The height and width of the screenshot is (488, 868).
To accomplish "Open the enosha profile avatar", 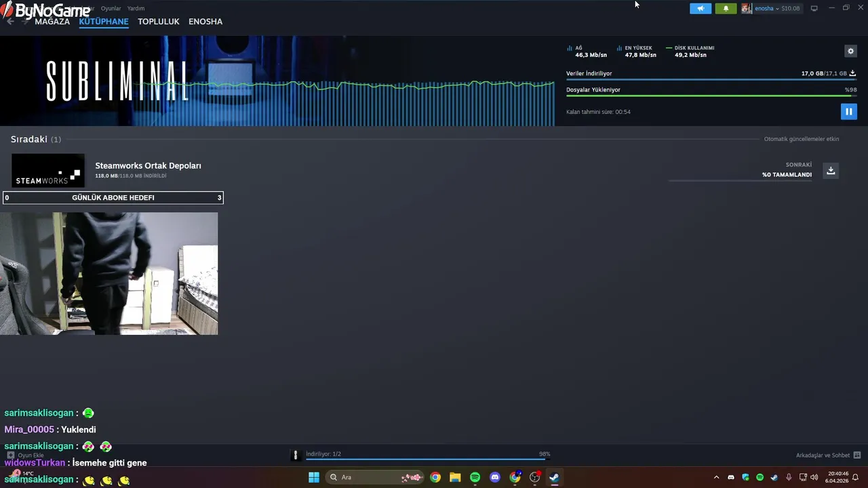I will [x=747, y=8].
